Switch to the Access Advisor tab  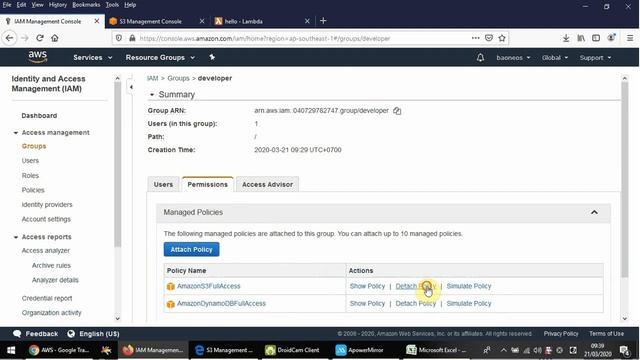click(267, 184)
